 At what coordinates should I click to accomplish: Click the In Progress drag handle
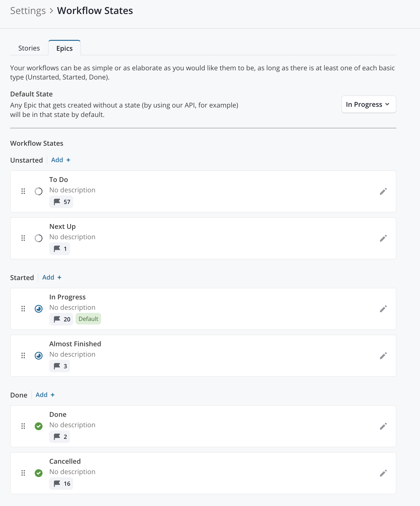(x=23, y=309)
